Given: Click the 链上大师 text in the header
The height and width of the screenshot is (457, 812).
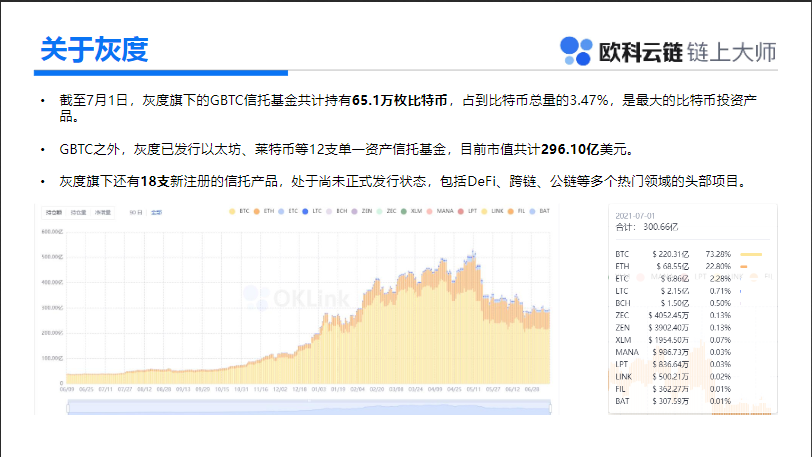Looking at the screenshot, I should point(732,52).
